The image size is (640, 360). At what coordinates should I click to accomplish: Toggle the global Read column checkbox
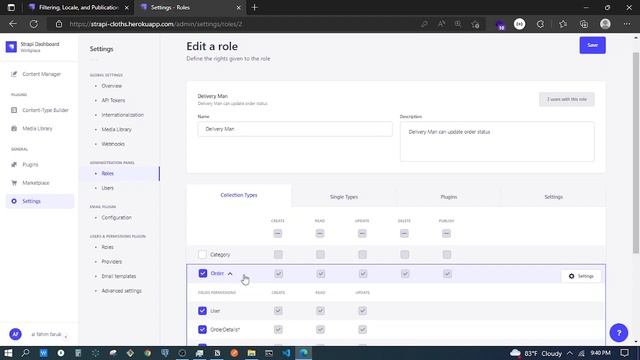(320, 233)
